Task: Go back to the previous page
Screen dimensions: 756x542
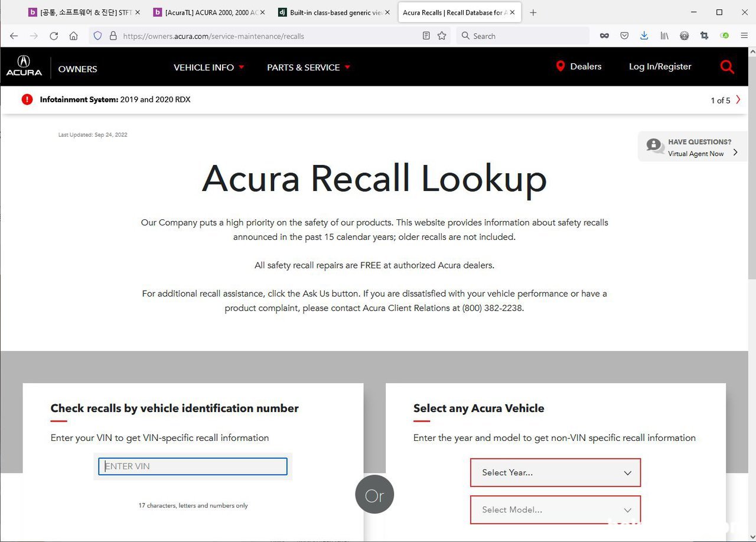Action: (x=14, y=36)
